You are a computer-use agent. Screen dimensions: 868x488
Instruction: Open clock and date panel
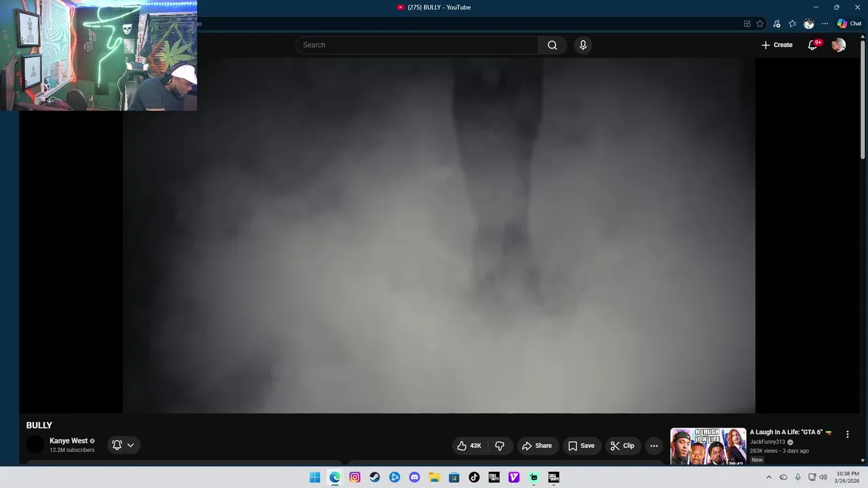click(848, 477)
